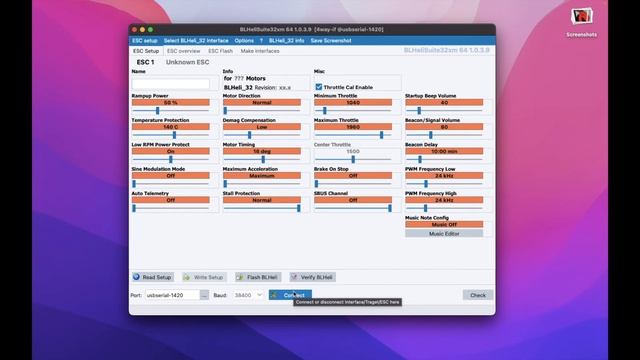Click the Connect button
The image size is (640, 360).
[290, 295]
